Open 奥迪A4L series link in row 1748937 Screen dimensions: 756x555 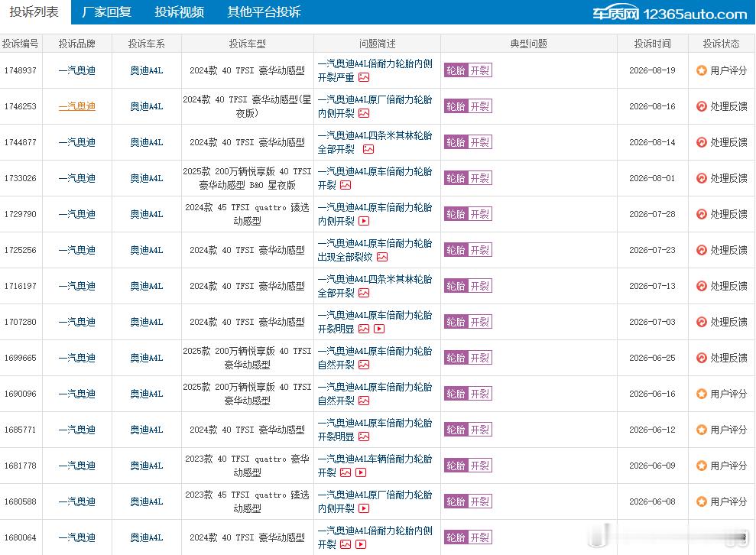coord(147,70)
